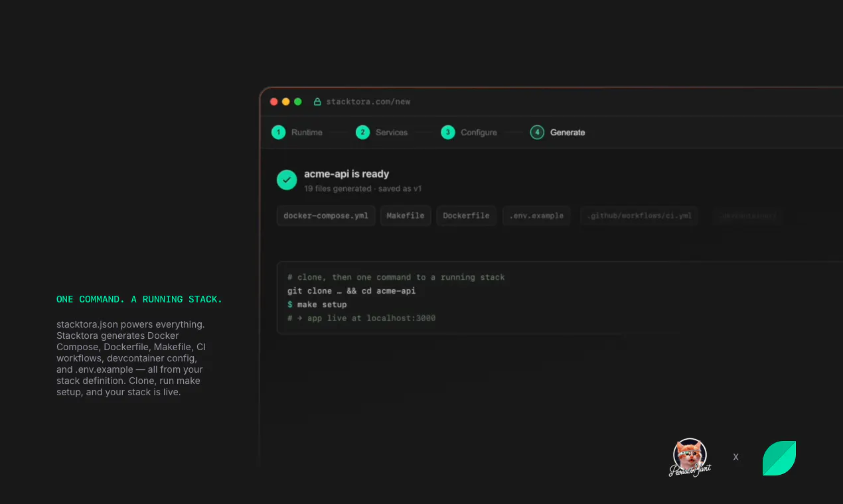Go to step 1 Runtime
This screenshot has width=843, height=504.
[297, 132]
